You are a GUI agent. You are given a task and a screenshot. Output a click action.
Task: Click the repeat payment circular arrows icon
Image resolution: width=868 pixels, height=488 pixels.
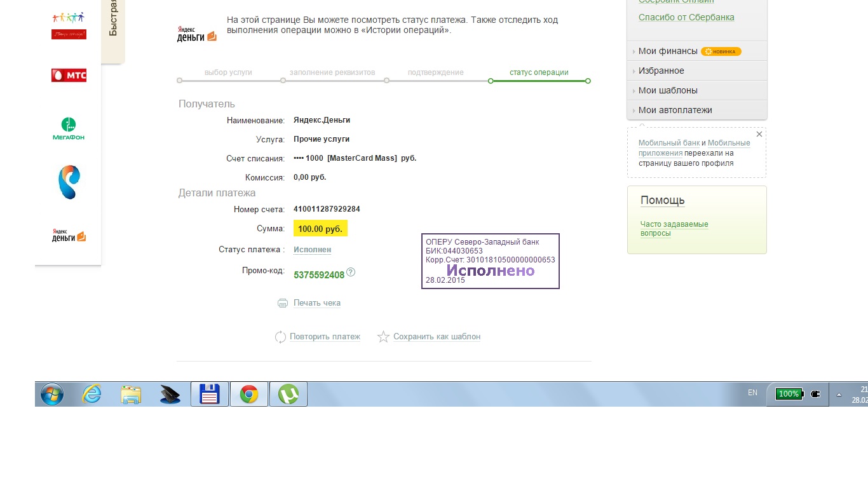tap(280, 337)
